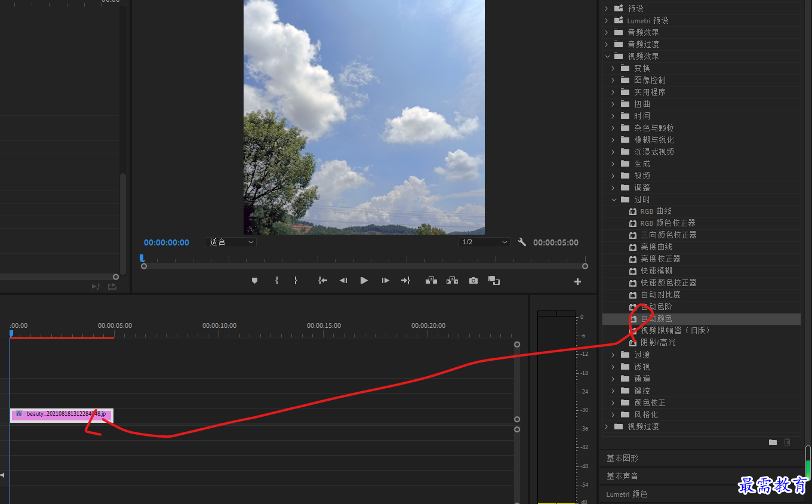
Task: Expand the 变换 folder
Action: (613, 68)
